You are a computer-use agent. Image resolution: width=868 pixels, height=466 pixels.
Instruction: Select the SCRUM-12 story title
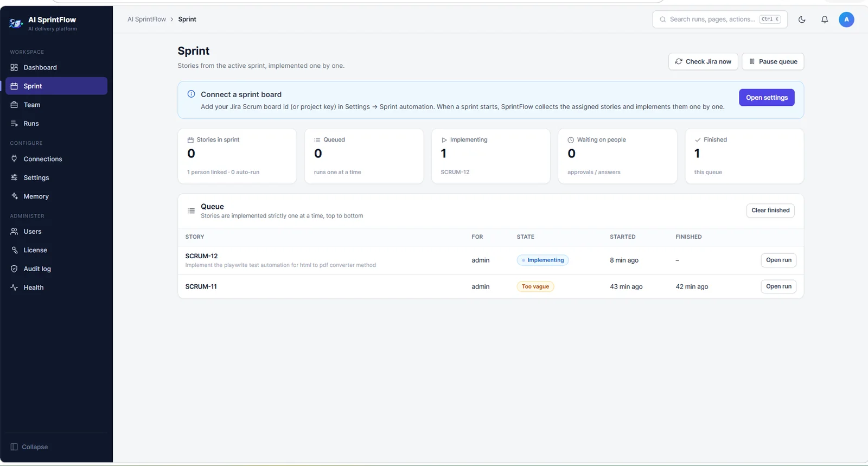pyautogui.click(x=201, y=256)
